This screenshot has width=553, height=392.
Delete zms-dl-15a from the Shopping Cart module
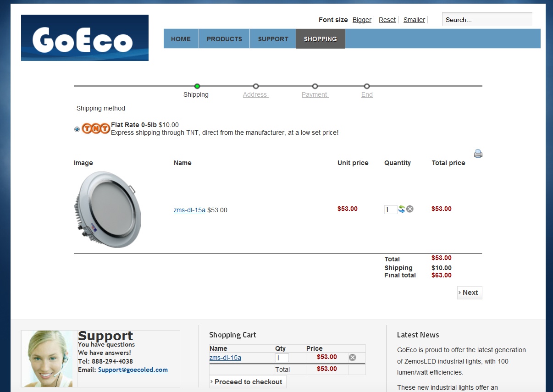point(352,358)
